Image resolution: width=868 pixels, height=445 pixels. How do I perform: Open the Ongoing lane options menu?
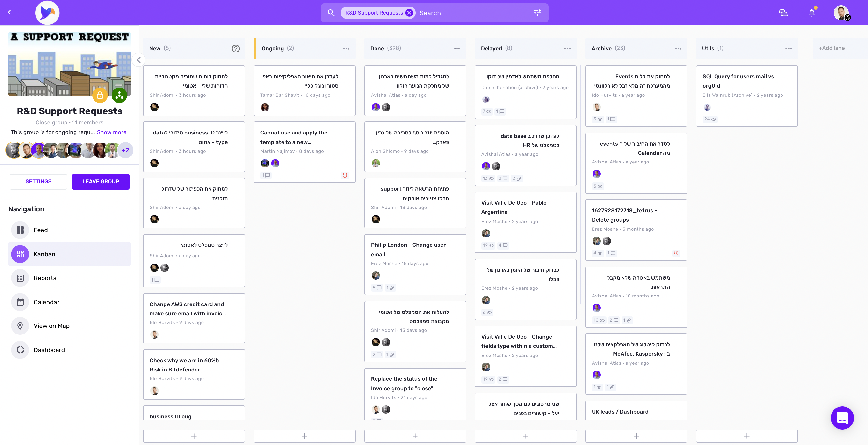(x=346, y=49)
